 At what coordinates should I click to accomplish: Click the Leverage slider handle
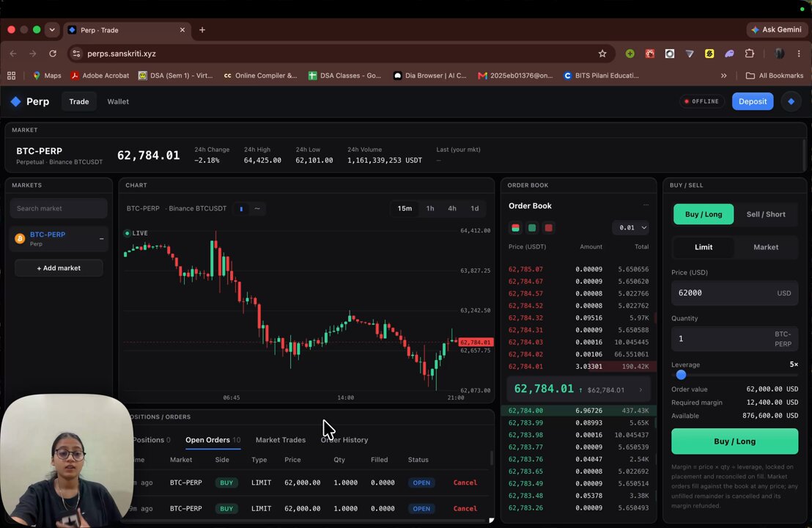pos(681,375)
